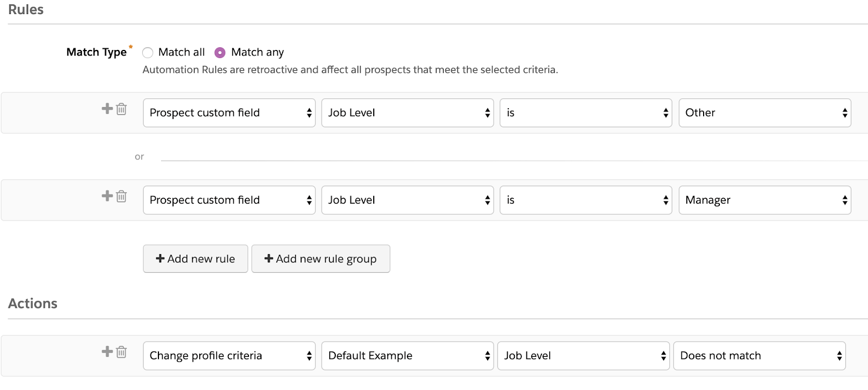
Task: Delete the Change profile criteria action
Action: coord(122,352)
